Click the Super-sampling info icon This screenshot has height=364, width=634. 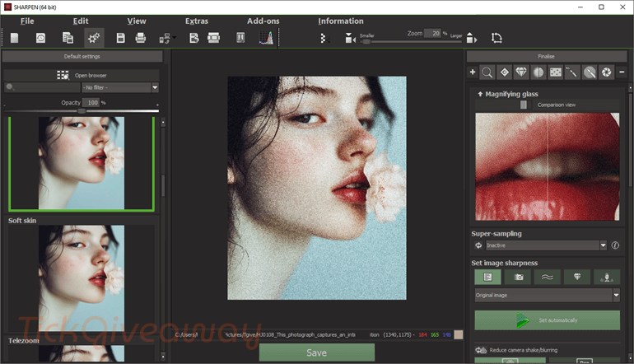[x=615, y=245]
